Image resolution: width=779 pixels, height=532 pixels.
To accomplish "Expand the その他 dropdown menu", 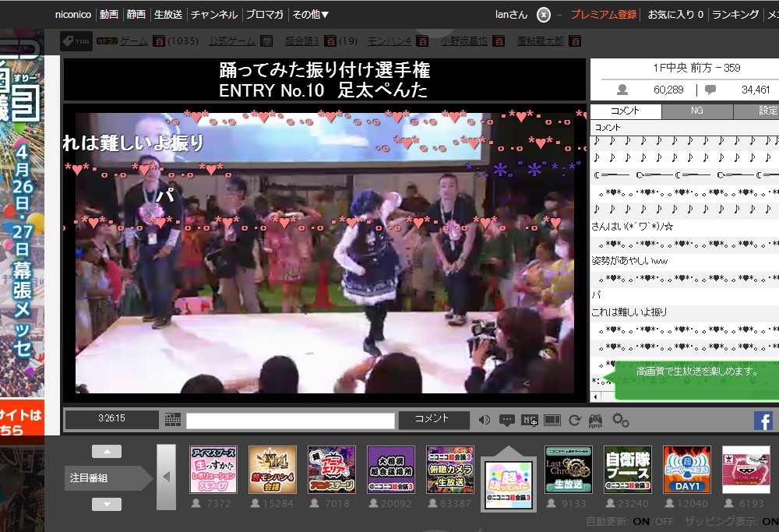I will pos(309,14).
